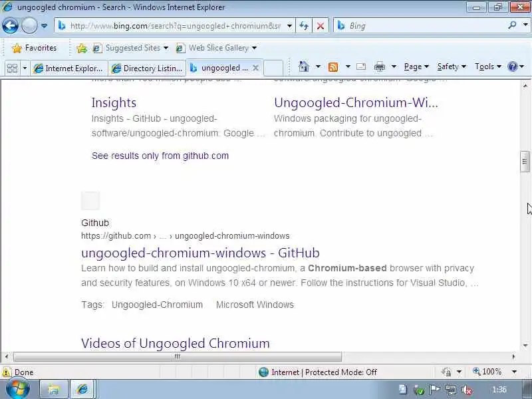The width and height of the screenshot is (532, 399).
Task: Open Quick Tabs grid icon
Action: pyautogui.click(x=12, y=68)
